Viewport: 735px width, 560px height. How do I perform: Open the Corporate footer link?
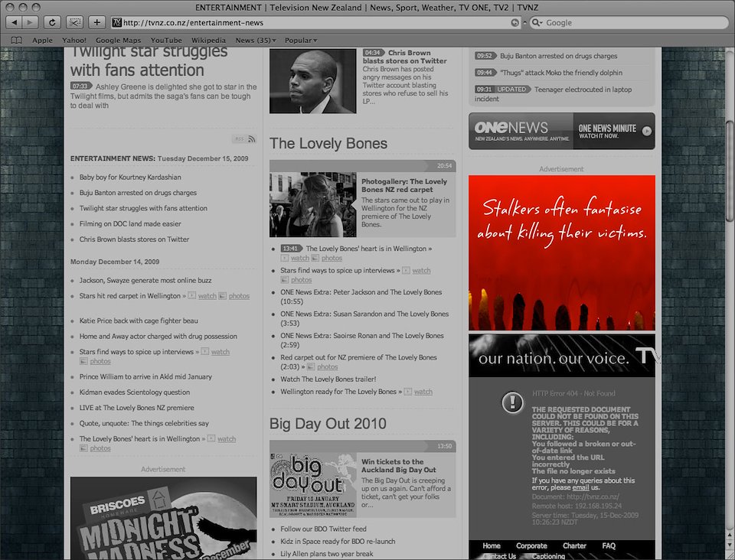(531, 546)
